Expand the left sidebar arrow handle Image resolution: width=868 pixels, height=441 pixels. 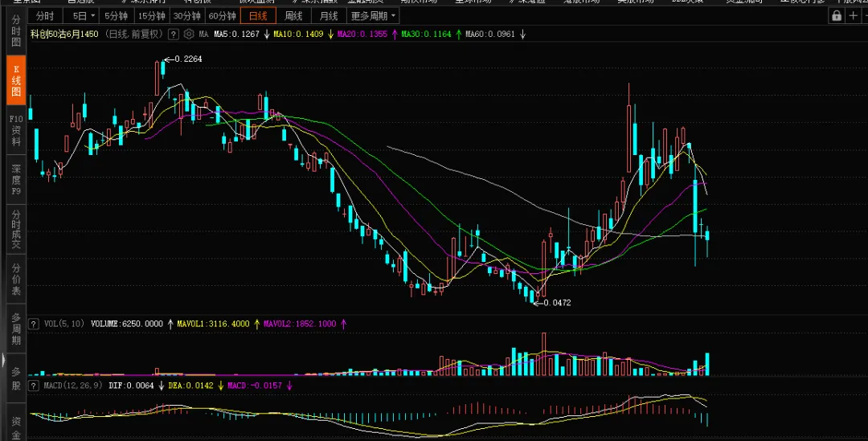[3, 361]
